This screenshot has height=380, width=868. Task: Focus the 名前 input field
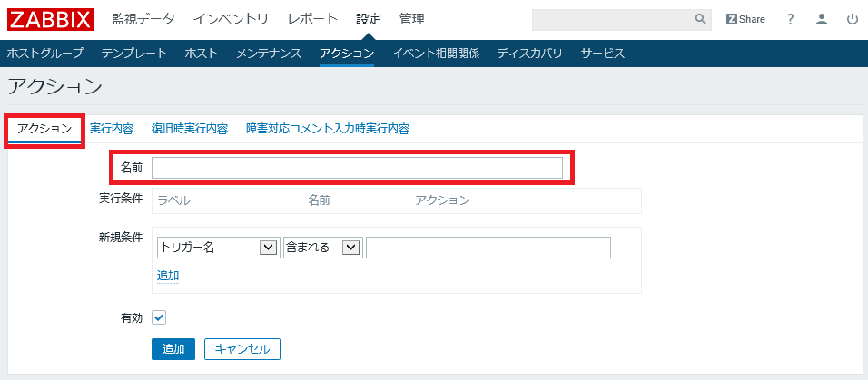click(357, 168)
